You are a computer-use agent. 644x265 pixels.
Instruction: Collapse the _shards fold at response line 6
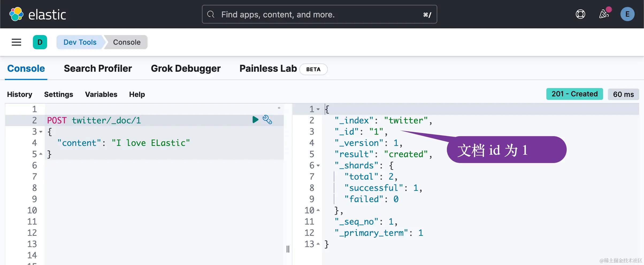318,165
